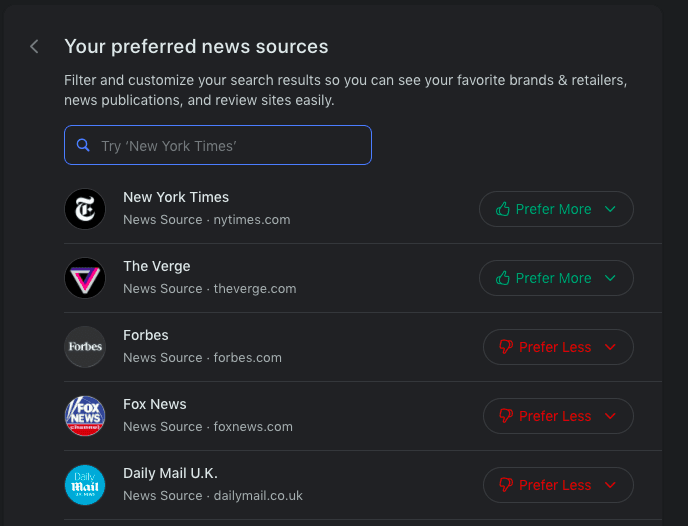Click the search magnifier icon
688x526 pixels.
83,145
